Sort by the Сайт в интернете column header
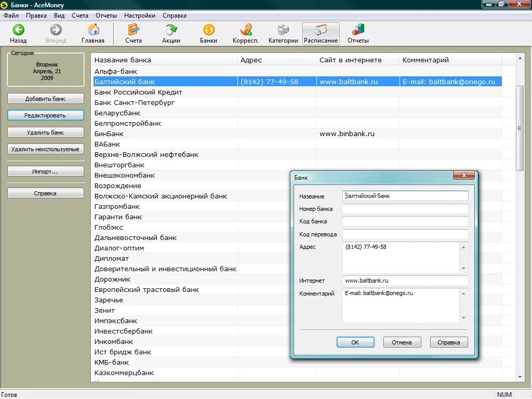The height and width of the screenshot is (399, 532). pyautogui.click(x=358, y=60)
